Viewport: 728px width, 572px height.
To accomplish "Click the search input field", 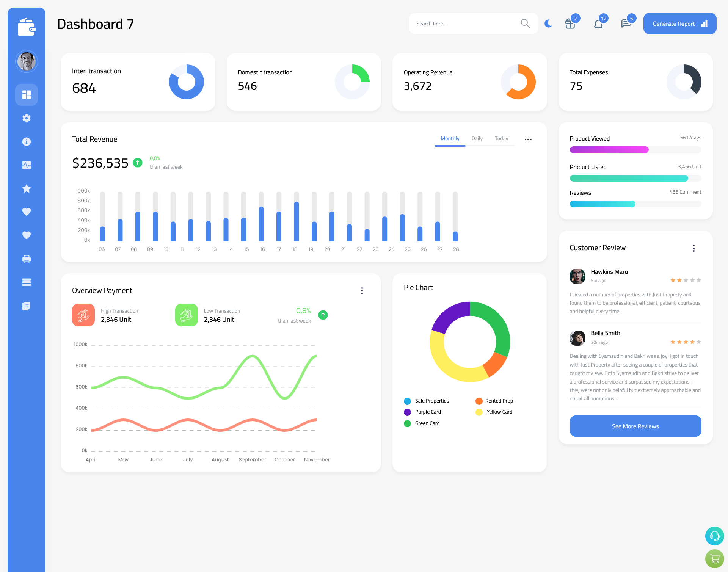I will click(464, 24).
